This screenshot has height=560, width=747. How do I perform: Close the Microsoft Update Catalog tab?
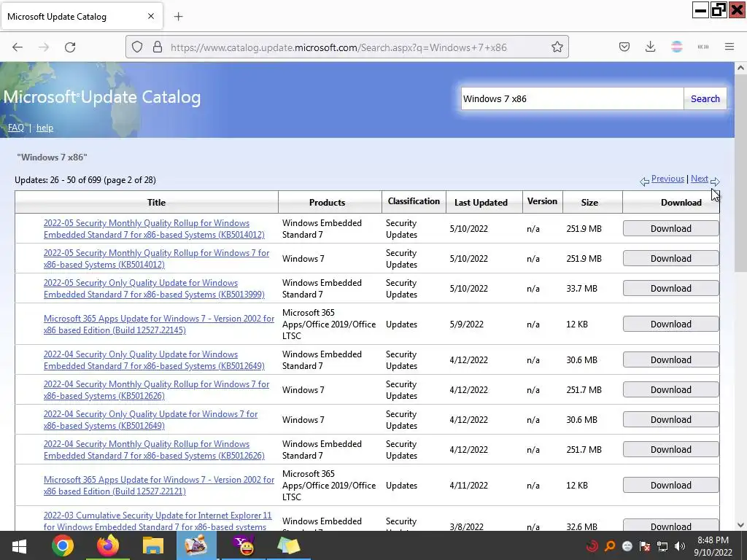pyautogui.click(x=151, y=16)
